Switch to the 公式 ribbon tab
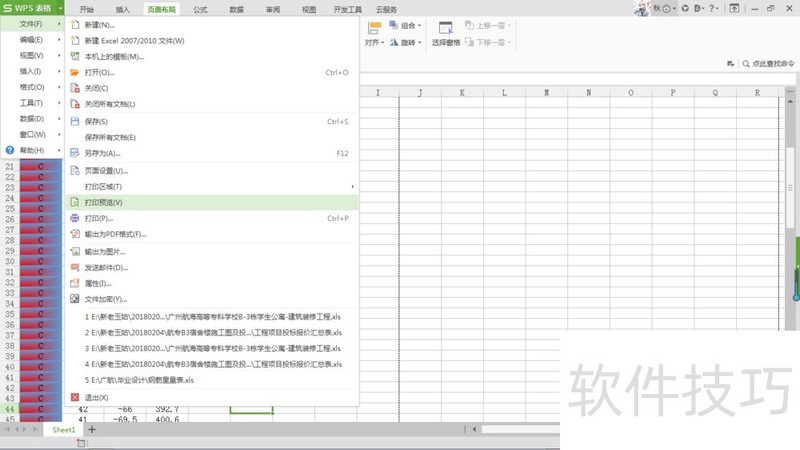This screenshot has height=450, width=800. click(201, 9)
